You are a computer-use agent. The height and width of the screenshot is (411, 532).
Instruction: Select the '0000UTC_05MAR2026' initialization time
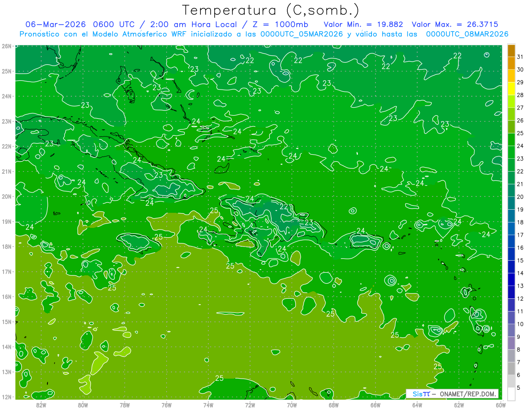tap(301, 34)
